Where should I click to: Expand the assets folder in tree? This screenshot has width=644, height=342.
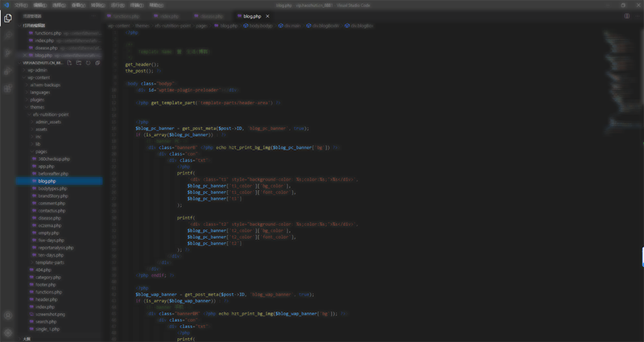[41, 130]
